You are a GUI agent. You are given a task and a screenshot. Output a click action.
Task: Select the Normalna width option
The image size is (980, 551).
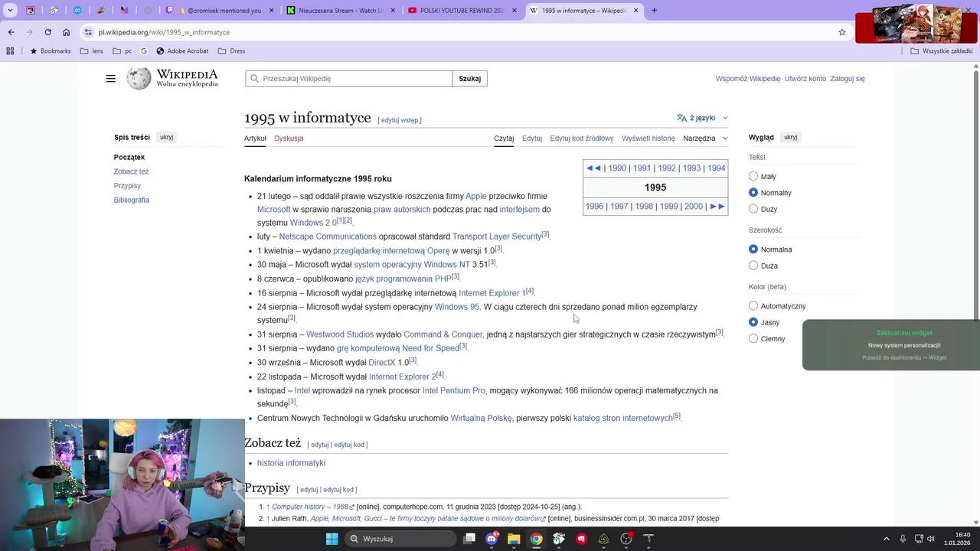753,249
